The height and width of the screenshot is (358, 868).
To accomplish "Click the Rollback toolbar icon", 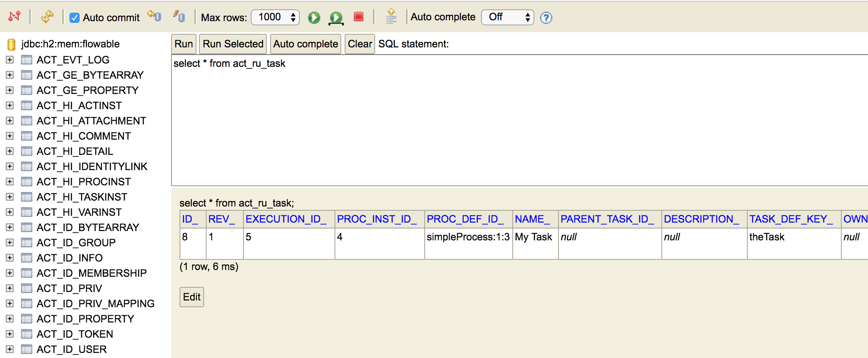I will click(154, 16).
